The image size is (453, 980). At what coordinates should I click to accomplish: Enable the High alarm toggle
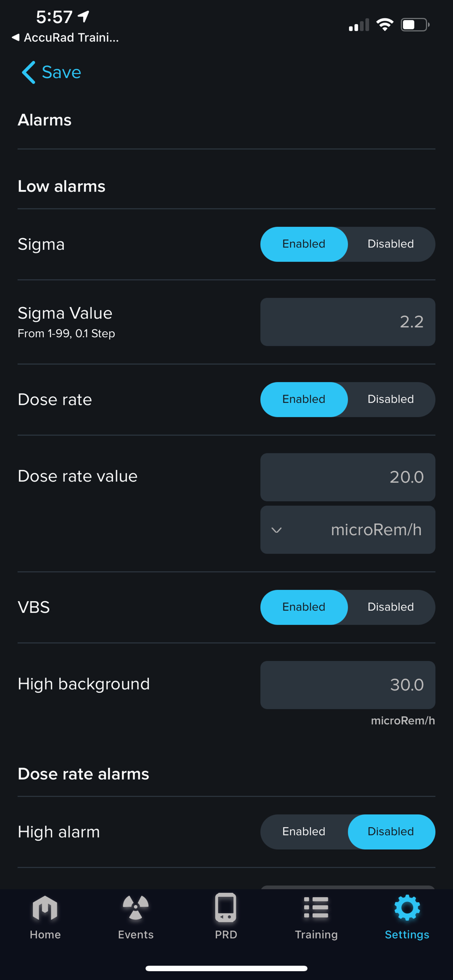(304, 832)
